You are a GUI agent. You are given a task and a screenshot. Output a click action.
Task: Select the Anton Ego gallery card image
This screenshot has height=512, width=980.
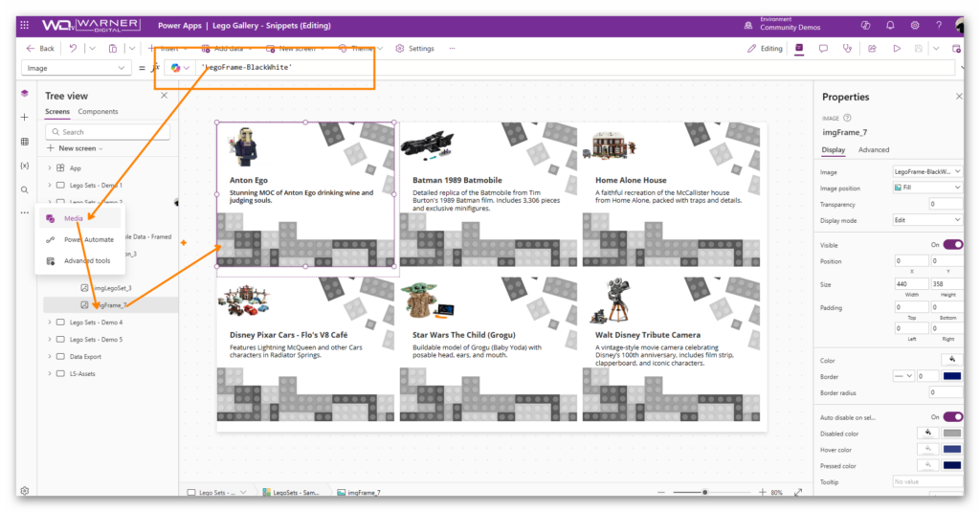242,145
